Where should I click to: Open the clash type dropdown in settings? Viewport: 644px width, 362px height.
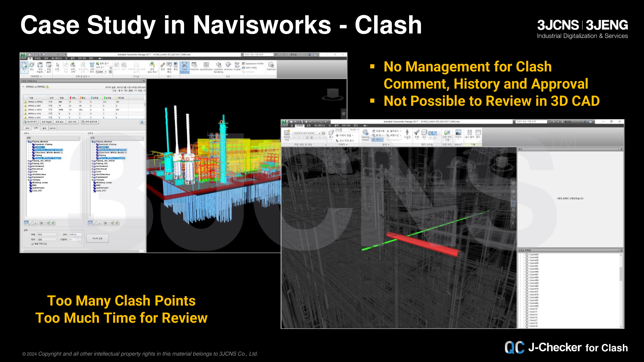pos(48,235)
